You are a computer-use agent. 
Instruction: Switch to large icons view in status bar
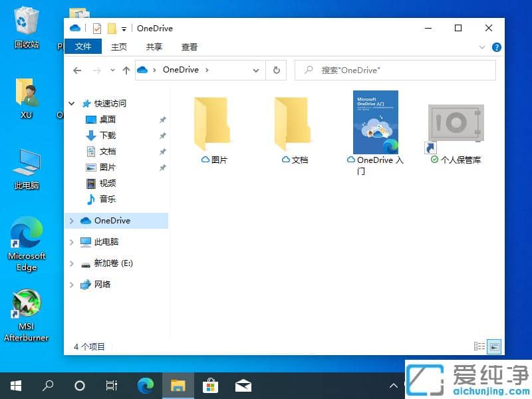pos(493,346)
